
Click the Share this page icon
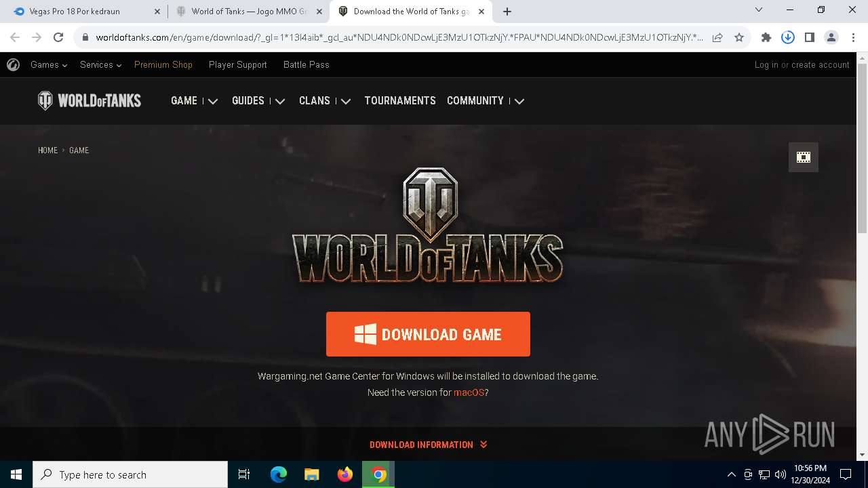tap(717, 37)
